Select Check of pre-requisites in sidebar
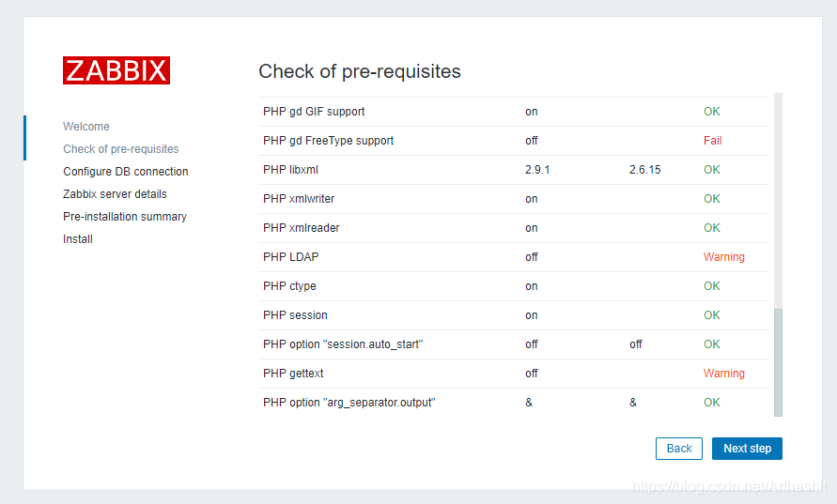This screenshot has width=837, height=504. click(x=121, y=149)
